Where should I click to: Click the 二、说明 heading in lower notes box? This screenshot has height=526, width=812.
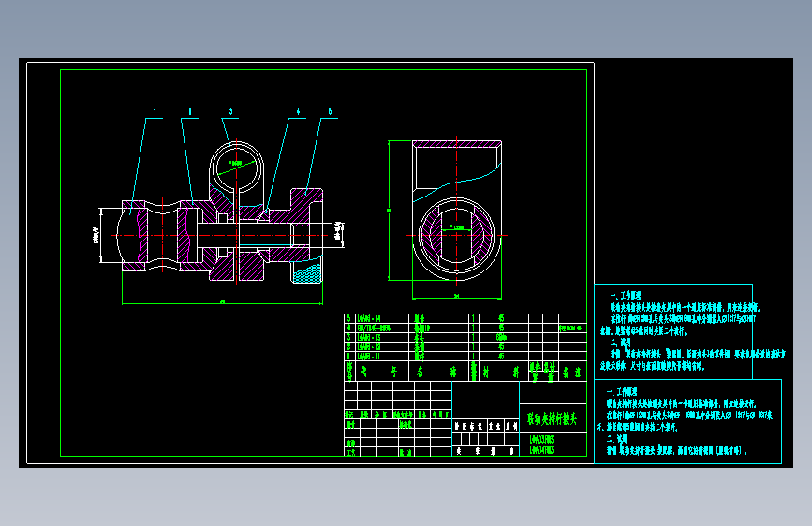coord(617,439)
